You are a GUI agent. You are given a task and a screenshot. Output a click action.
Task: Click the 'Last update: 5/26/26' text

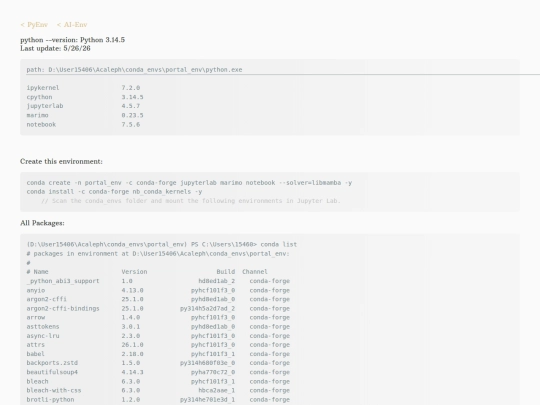(55, 49)
